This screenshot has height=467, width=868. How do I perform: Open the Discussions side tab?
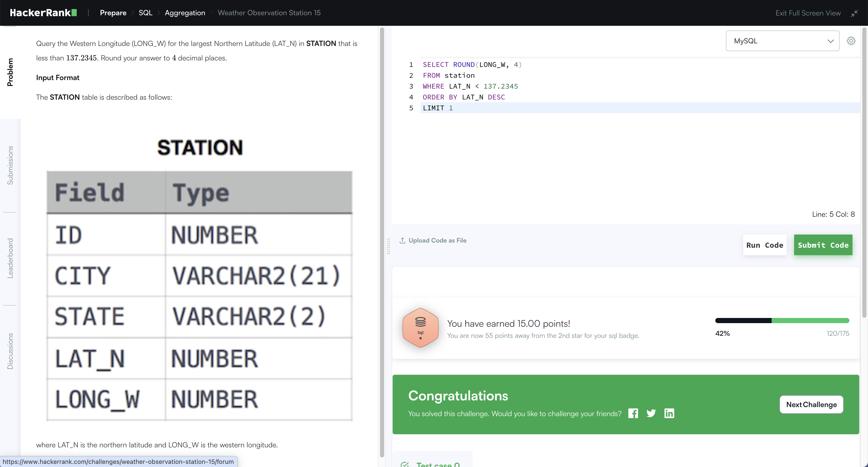pos(10,351)
